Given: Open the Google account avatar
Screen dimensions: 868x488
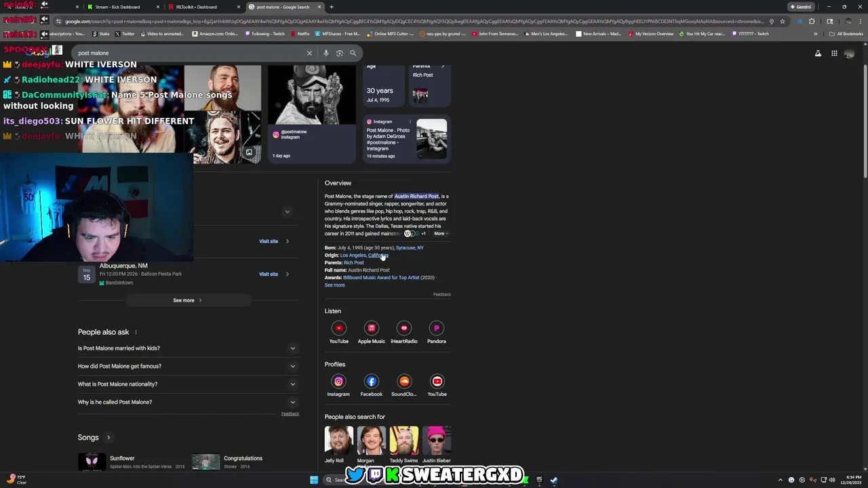Looking at the screenshot, I should point(849,54).
